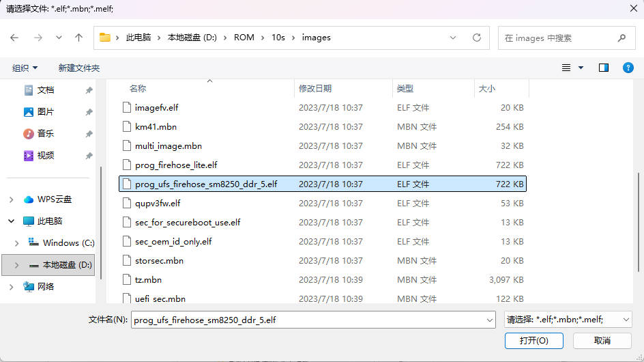
Task: Sort files by 修改日期 column header
Action: click(315, 89)
